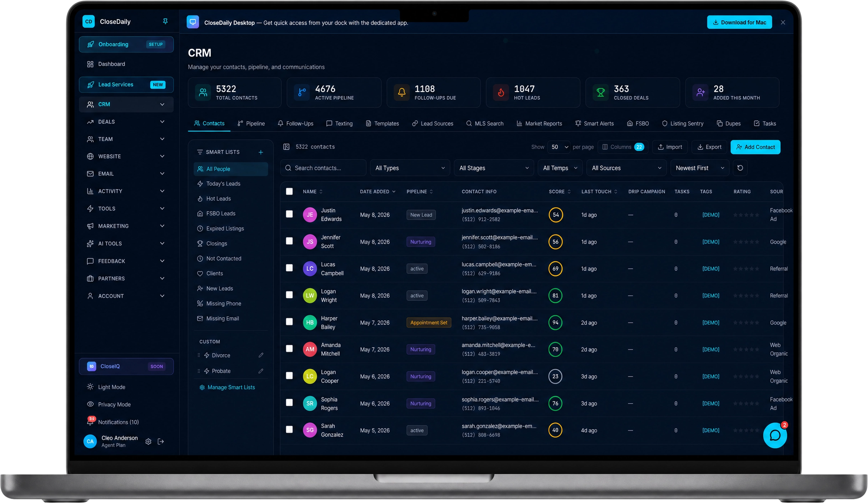Toggle Privacy Mode in sidebar
The width and height of the screenshot is (868, 503).
[x=126, y=404]
